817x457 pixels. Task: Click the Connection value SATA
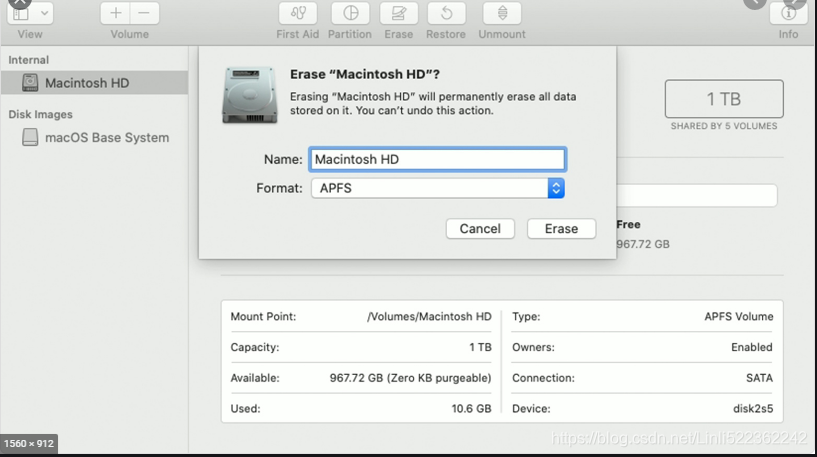click(x=760, y=378)
